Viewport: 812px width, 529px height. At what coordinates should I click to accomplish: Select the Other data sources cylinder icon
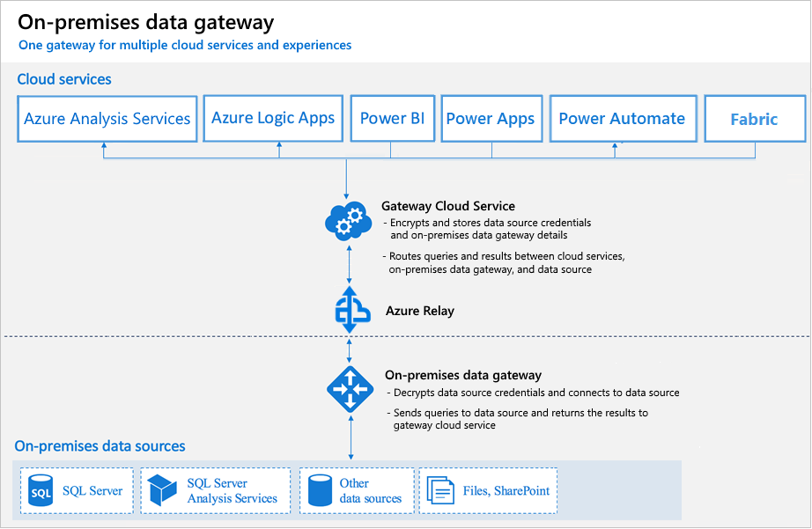(319, 490)
